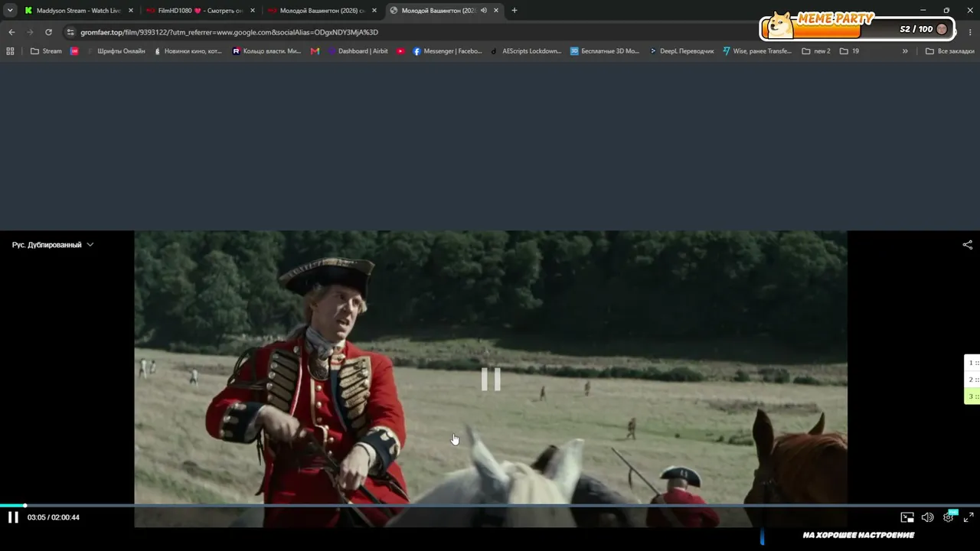The height and width of the screenshot is (551, 980).
Task: Open the Chrome apps grid shortcut
Action: pos(10,51)
